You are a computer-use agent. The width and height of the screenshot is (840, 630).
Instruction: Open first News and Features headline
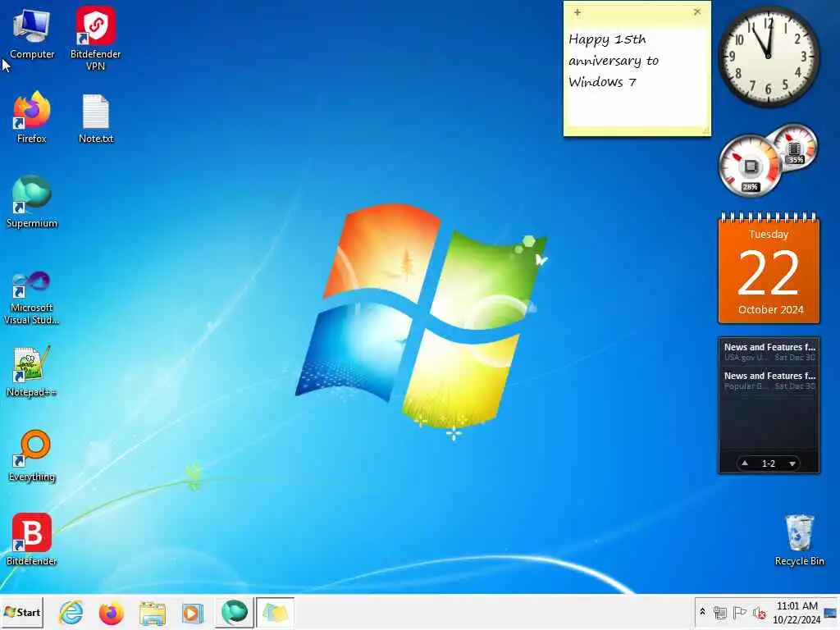[x=769, y=347]
